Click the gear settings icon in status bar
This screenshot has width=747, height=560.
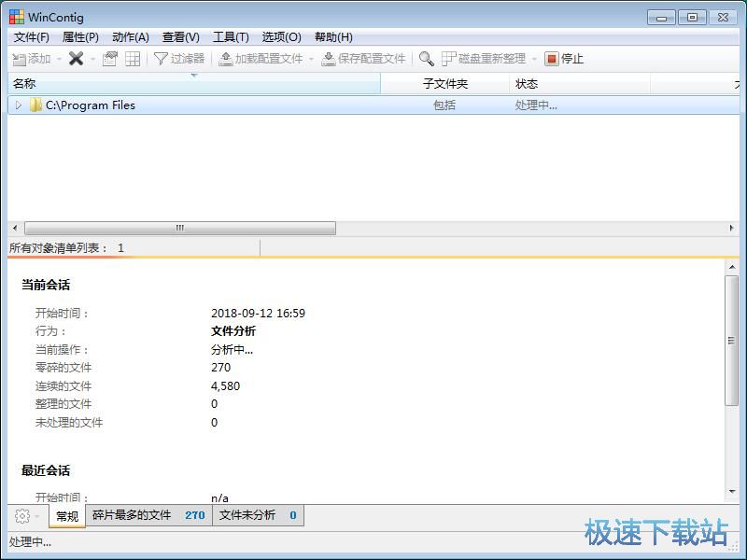click(21, 514)
